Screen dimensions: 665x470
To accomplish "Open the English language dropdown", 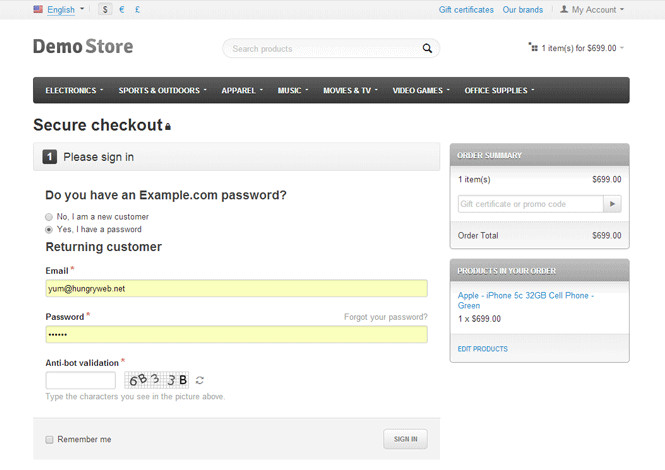I will pyautogui.click(x=59, y=10).
